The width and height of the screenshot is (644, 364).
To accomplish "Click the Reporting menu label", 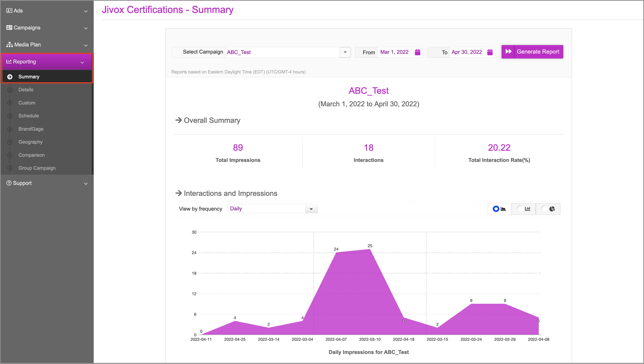I will pyautogui.click(x=24, y=61).
